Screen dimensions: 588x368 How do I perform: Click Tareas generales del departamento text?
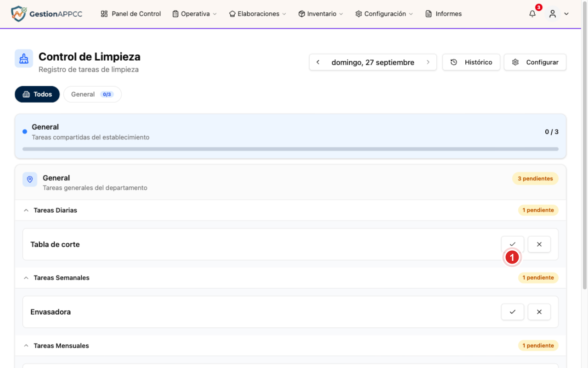point(95,188)
